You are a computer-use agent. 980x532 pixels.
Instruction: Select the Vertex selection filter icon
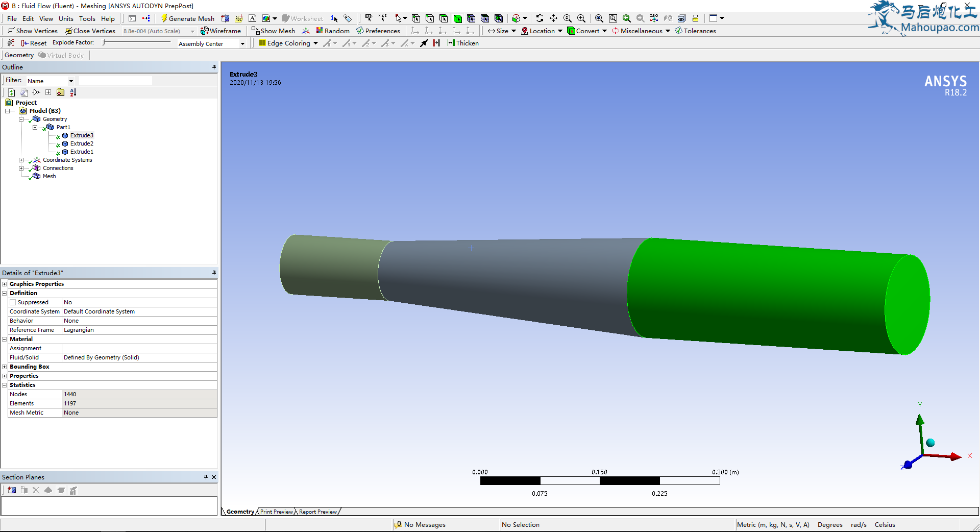(416, 18)
